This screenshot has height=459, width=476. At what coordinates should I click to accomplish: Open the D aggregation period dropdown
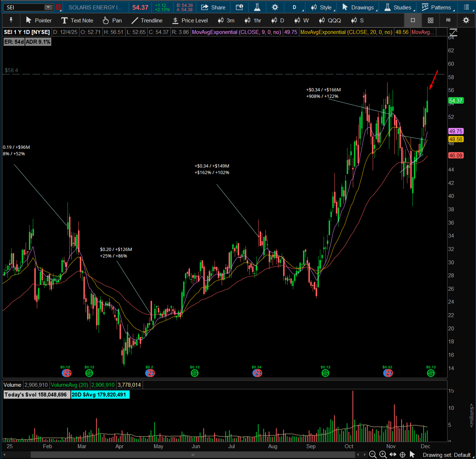click(x=295, y=7)
